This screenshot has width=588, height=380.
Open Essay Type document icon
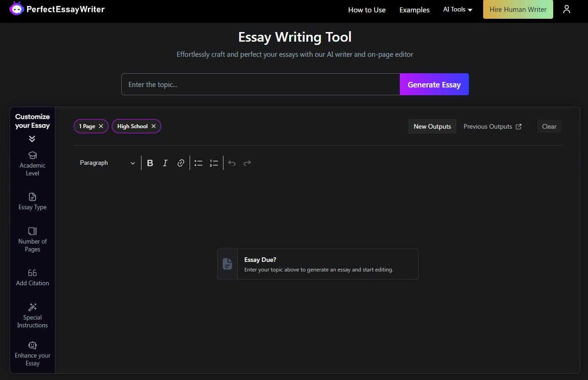pyautogui.click(x=33, y=197)
